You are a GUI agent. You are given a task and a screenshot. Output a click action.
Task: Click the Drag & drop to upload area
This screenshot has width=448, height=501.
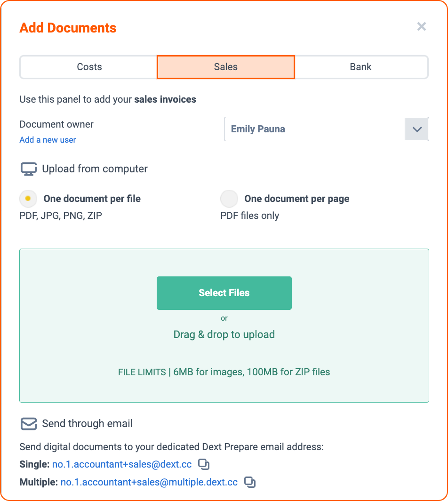pos(224,334)
